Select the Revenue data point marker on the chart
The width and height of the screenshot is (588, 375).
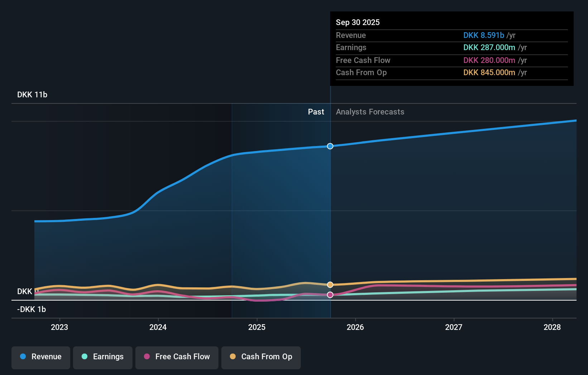330,146
